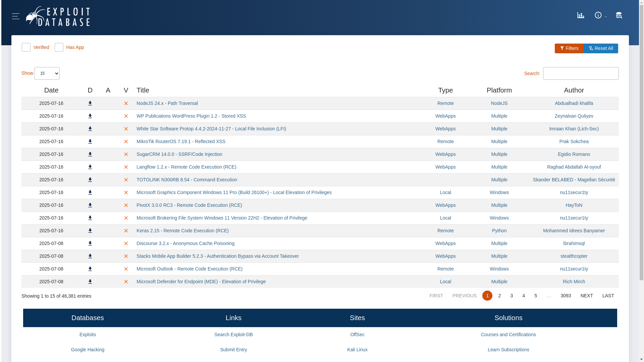Click the unverified X icon for Keras 2.15 row
Image resolution: width=644 pixels, height=362 pixels.
pyautogui.click(x=126, y=231)
